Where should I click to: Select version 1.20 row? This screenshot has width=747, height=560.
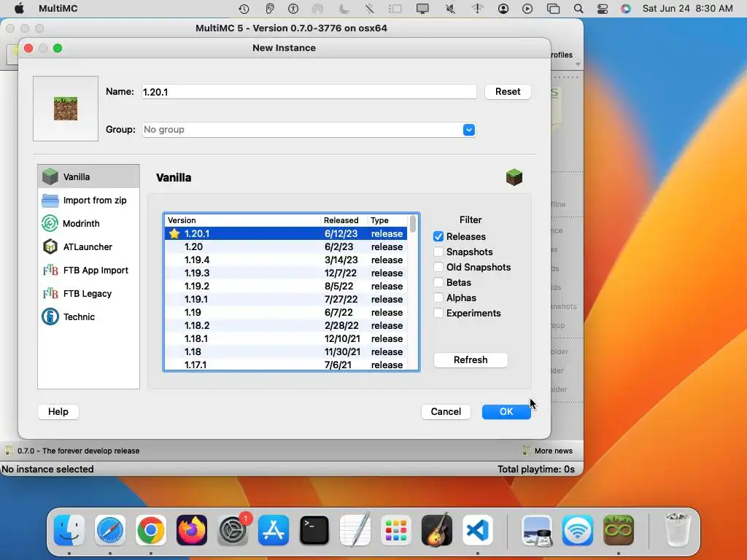click(286, 246)
